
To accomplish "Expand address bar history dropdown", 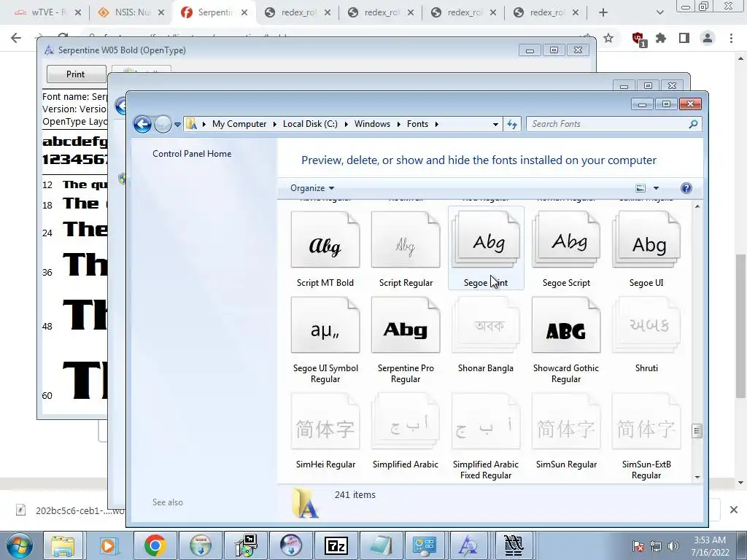I will click(495, 124).
